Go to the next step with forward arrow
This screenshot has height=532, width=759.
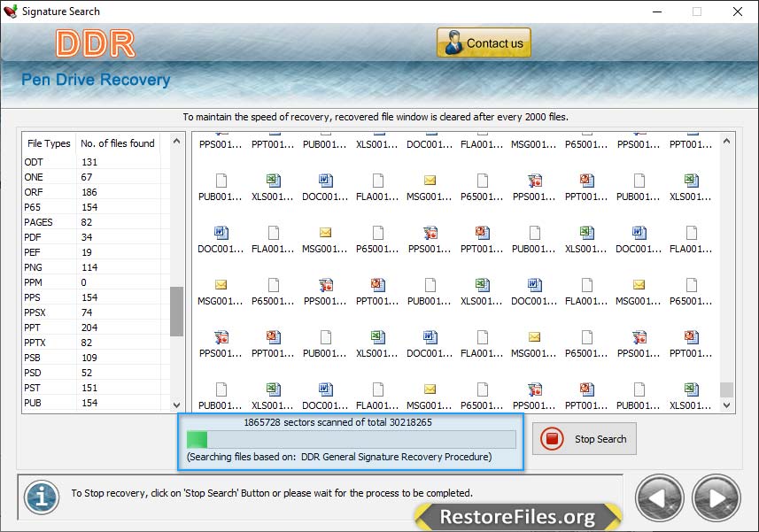pos(716,497)
